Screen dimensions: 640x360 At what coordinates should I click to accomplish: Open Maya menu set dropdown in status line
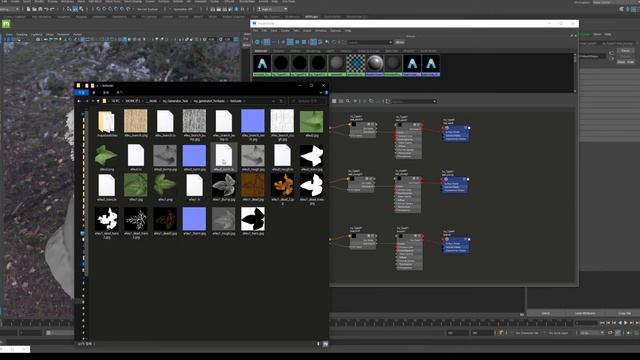coord(9,9)
